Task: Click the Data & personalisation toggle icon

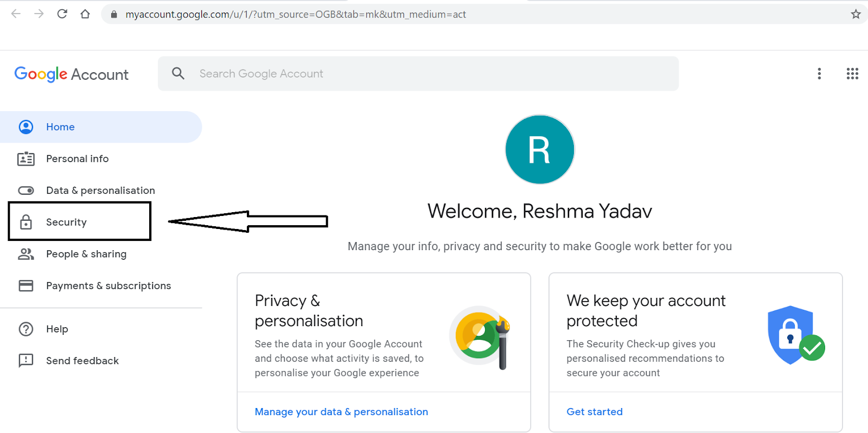Action: tap(26, 190)
